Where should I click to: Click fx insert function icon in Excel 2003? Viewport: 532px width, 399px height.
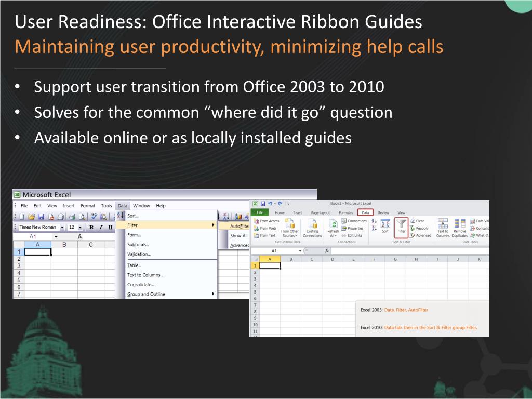80,236
